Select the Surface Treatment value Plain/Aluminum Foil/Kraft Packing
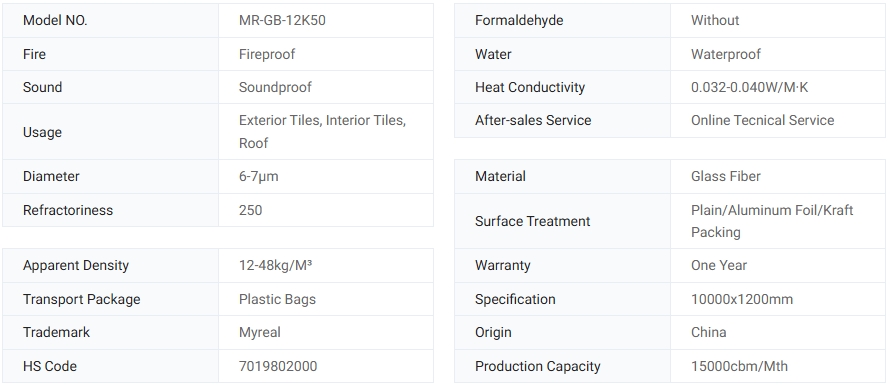The width and height of the screenshot is (891, 388). tap(772, 221)
